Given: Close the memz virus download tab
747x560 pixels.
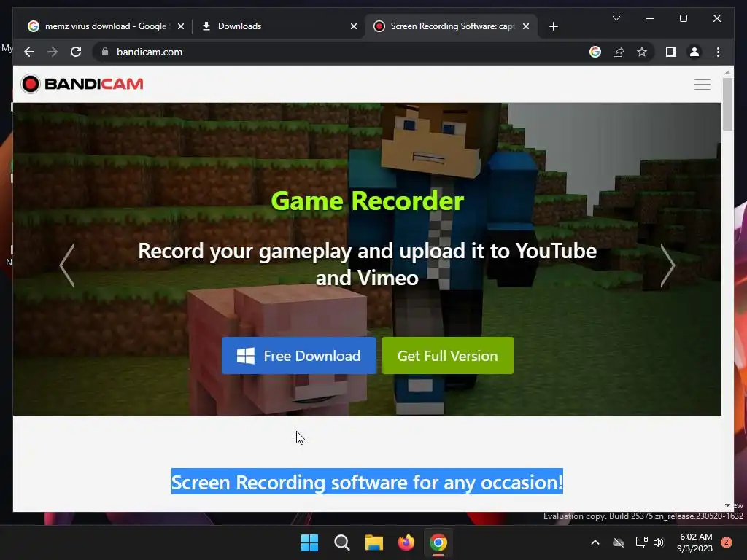Looking at the screenshot, I should (181, 26).
